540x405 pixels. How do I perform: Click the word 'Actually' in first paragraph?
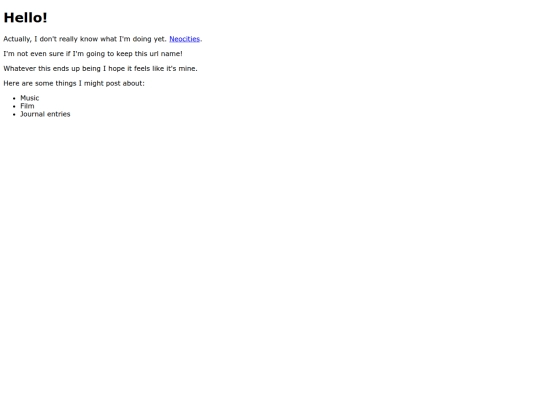[x=17, y=39]
